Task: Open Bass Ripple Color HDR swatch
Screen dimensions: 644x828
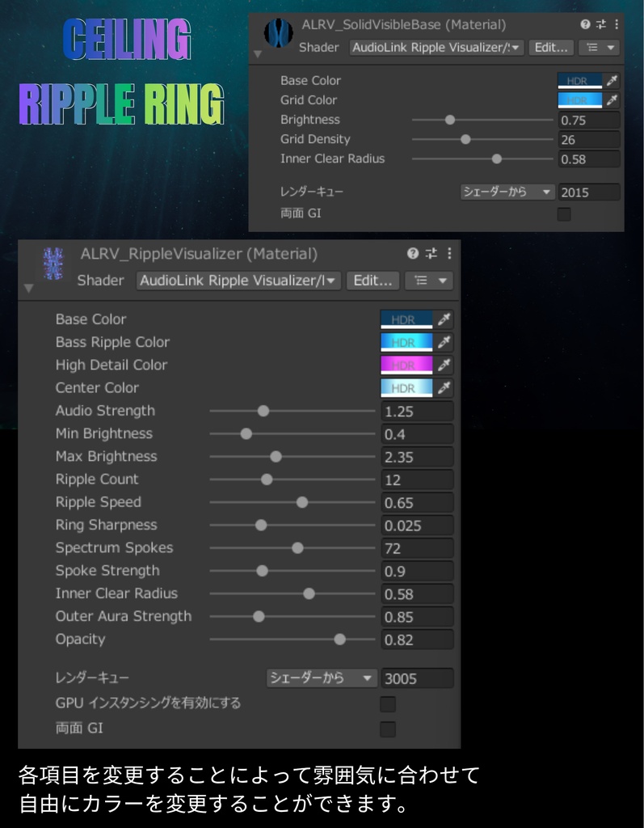Action: pos(406,342)
